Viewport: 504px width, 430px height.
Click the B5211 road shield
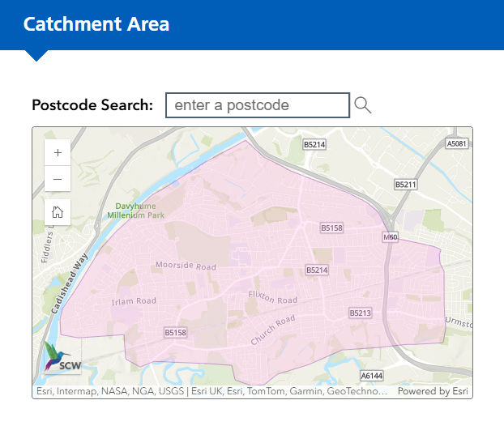405,185
